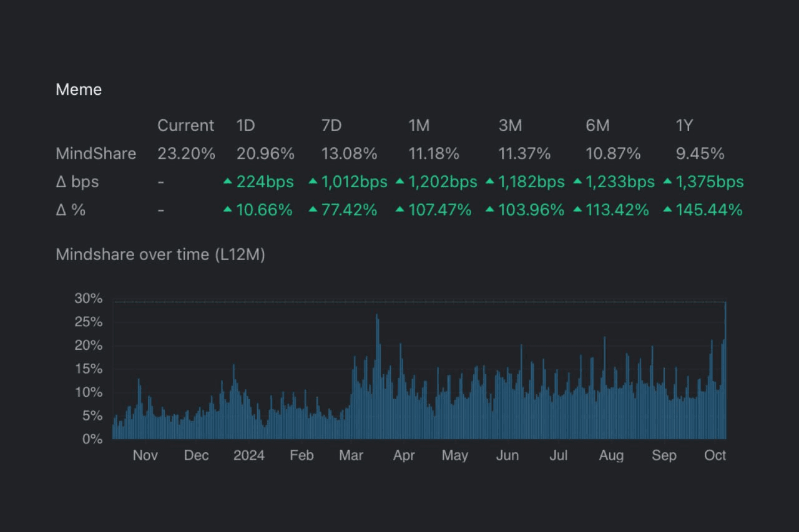Click the MindShare row label
This screenshot has width=799, height=532.
pyautogui.click(x=96, y=153)
